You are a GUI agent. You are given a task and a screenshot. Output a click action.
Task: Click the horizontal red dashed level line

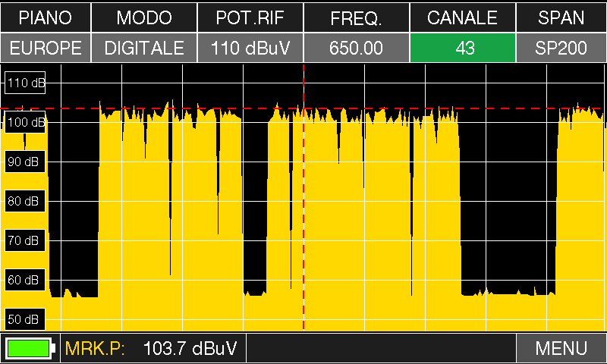coord(303,108)
